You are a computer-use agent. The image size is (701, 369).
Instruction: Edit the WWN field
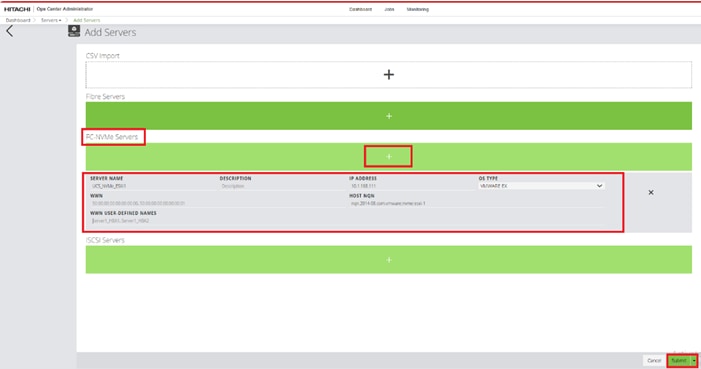tap(217, 203)
